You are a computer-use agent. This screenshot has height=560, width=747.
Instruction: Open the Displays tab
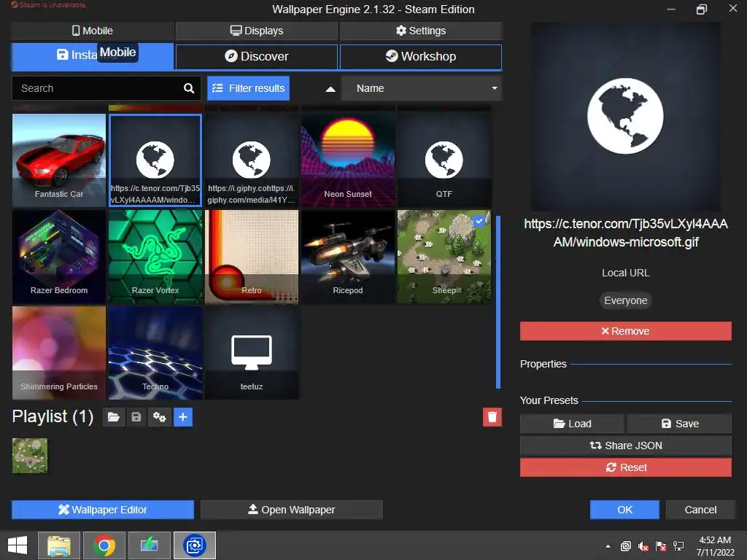257,31
